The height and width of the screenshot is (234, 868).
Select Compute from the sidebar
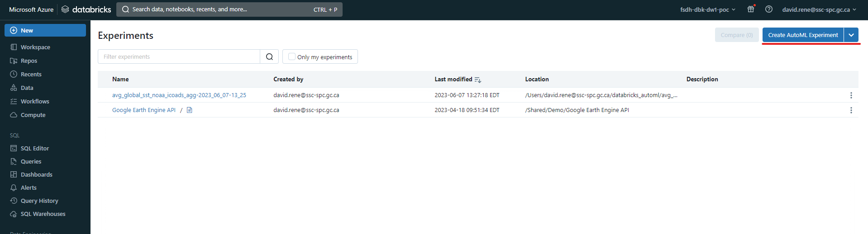tap(33, 115)
